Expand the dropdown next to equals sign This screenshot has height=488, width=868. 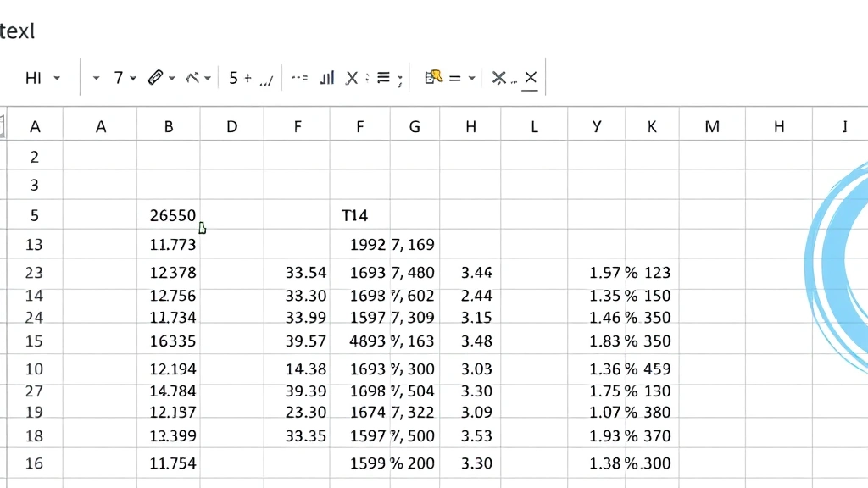tap(471, 78)
